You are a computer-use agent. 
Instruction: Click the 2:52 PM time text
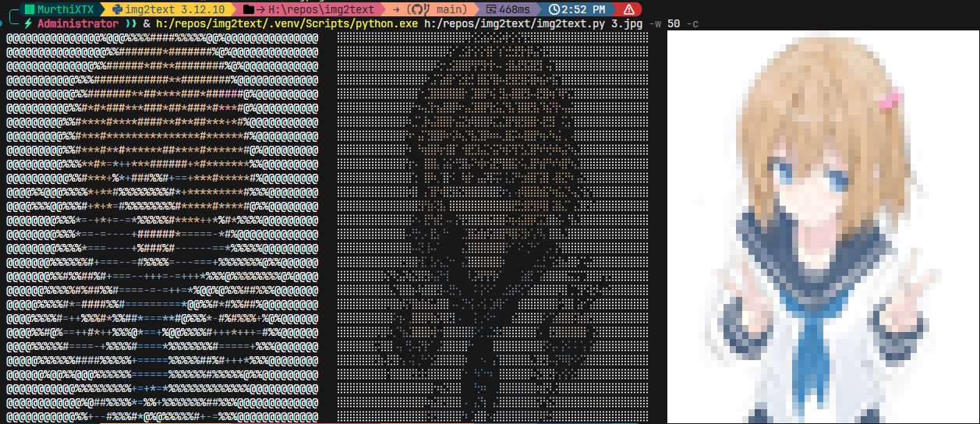584,9
